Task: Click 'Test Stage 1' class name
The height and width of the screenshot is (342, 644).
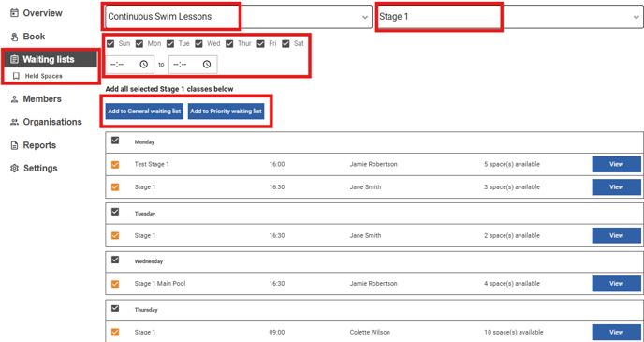Action: point(152,164)
